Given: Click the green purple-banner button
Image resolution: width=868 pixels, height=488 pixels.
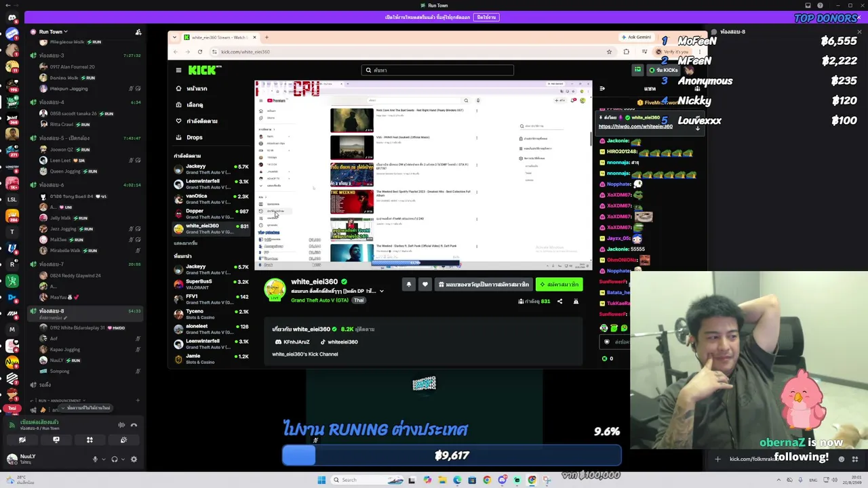Looking at the screenshot, I should [486, 17].
